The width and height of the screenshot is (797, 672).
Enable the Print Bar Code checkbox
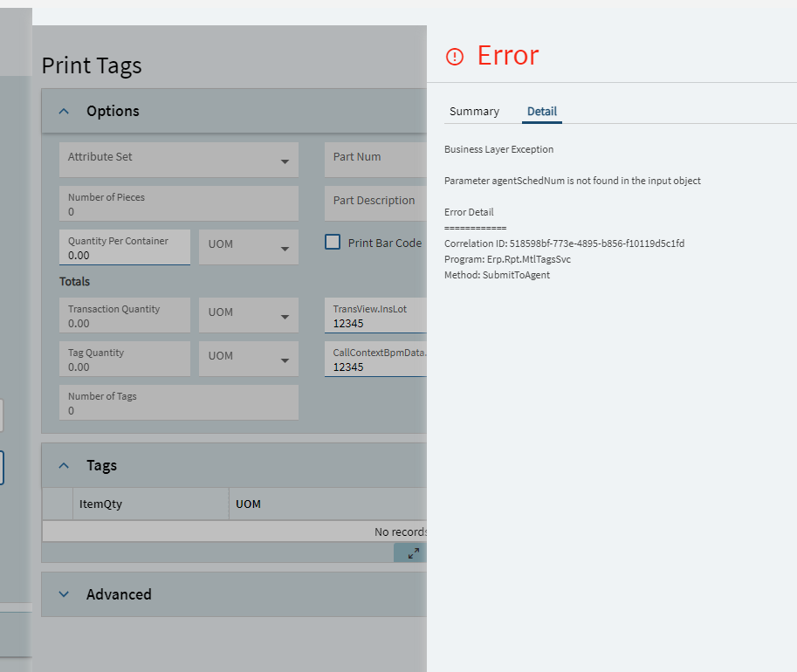click(333, 242)
